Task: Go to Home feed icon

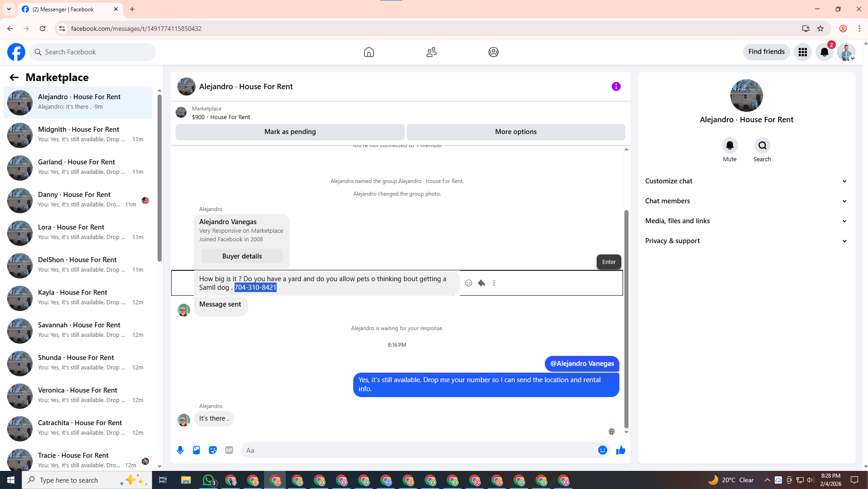Action: coord(369,52)
